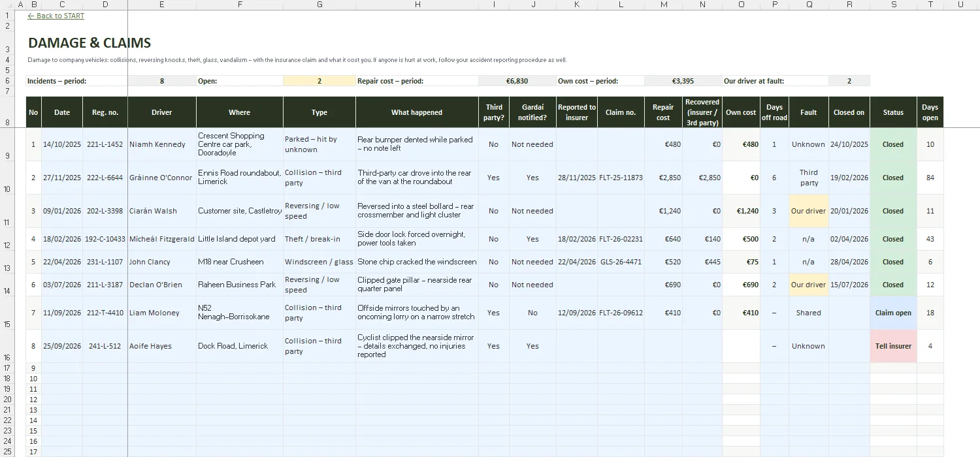Click registration 221-L-1452
The width and height of the screenshot is (980, 457).
(105, 144)
